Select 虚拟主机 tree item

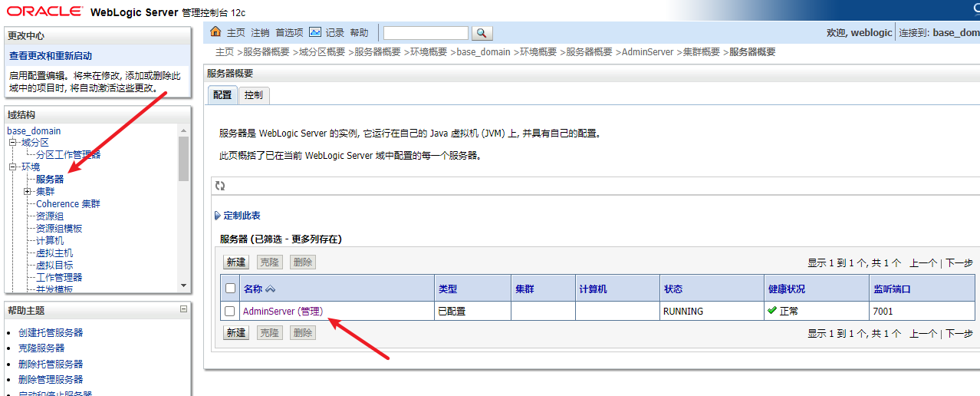point(54,252)
